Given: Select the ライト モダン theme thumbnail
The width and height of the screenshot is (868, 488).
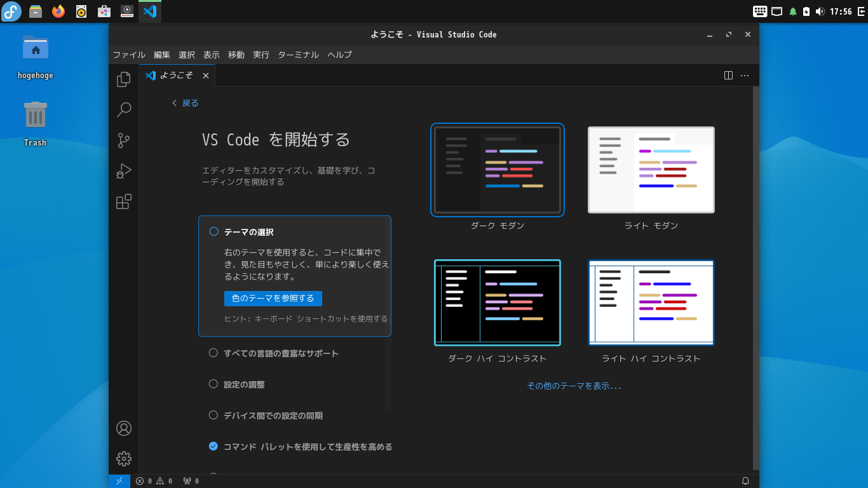Looking at the screenshot, I should (x=651, y=170).
